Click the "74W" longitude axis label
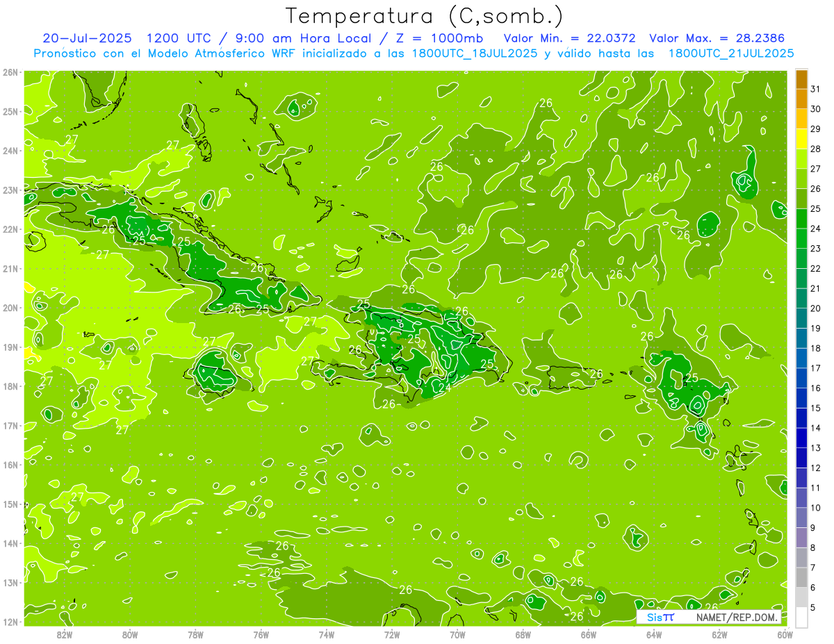Screen dimensions: 834x644 click(327, 634)
